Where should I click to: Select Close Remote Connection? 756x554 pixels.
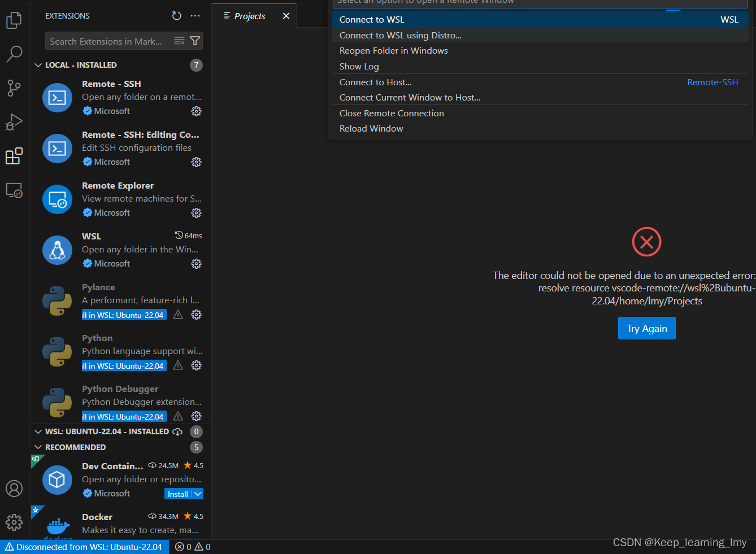(x=540, y=113)
